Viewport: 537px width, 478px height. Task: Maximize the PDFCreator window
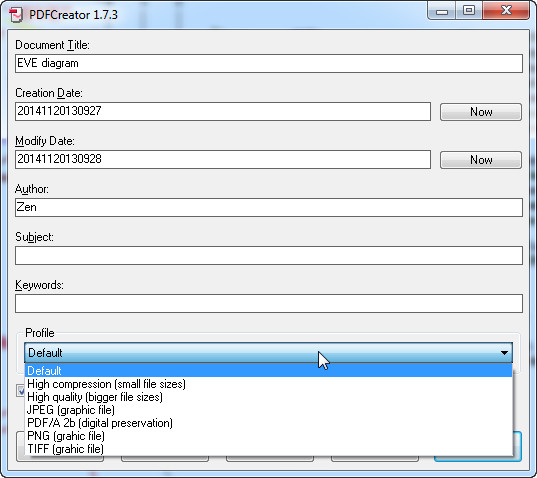469,11
